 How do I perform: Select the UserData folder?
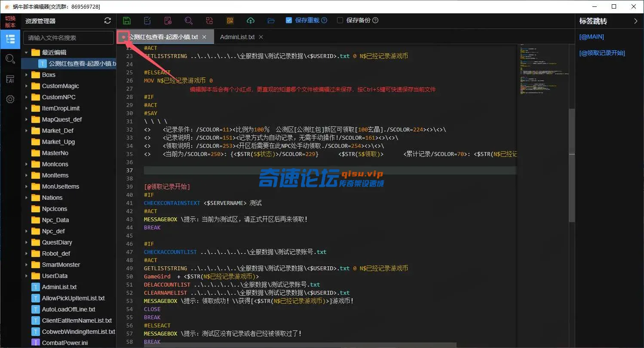click(x=55, y=276)
